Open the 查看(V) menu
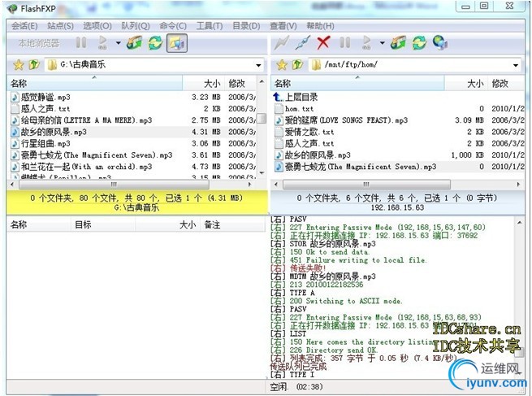The height and width of the screenshot is (396, 532). (x=283, y=26)
